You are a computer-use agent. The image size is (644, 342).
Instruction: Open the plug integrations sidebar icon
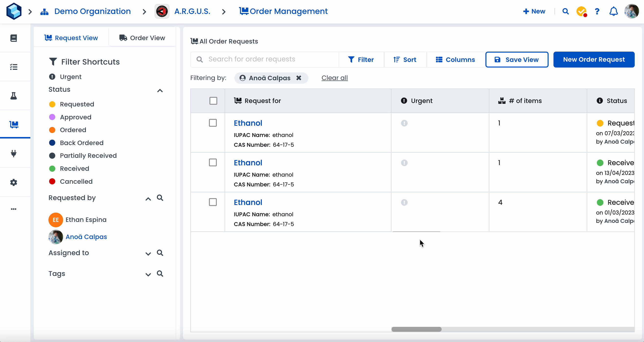(14, 153)
